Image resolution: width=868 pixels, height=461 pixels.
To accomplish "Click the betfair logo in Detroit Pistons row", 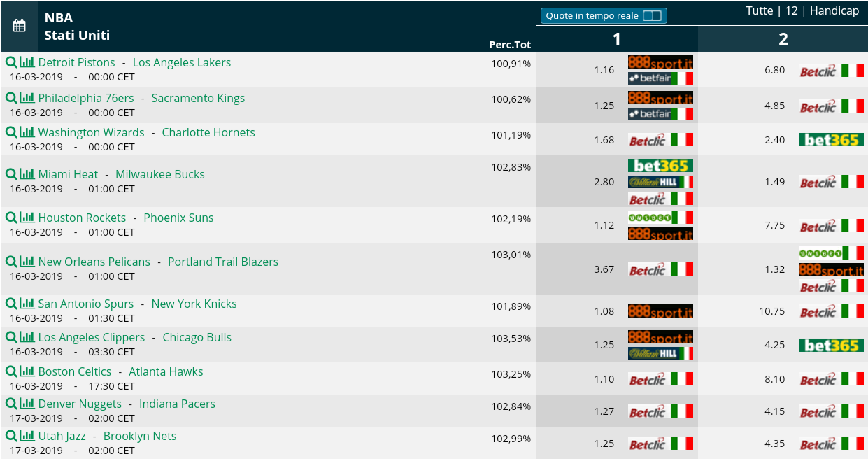I will click(660, 78).
